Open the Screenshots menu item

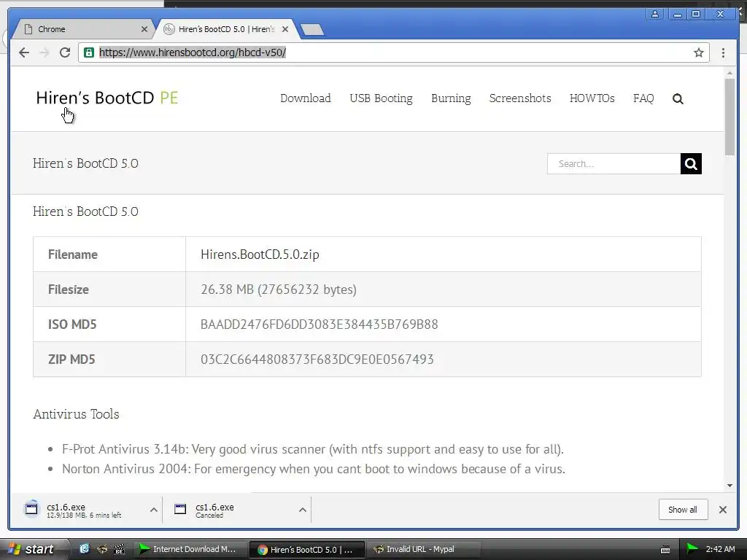pyautogui.click(x=520, y=98)
